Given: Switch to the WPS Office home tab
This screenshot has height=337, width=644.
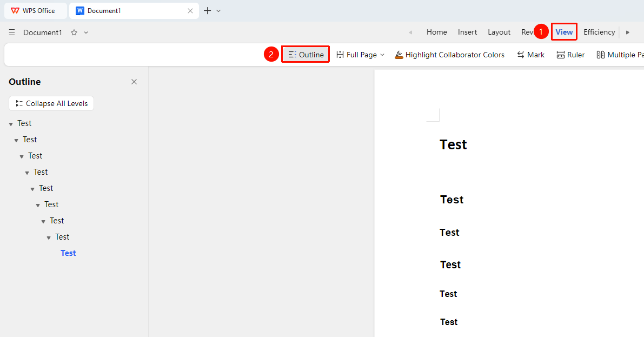Looking at the screenshot, I should point(35,11).
